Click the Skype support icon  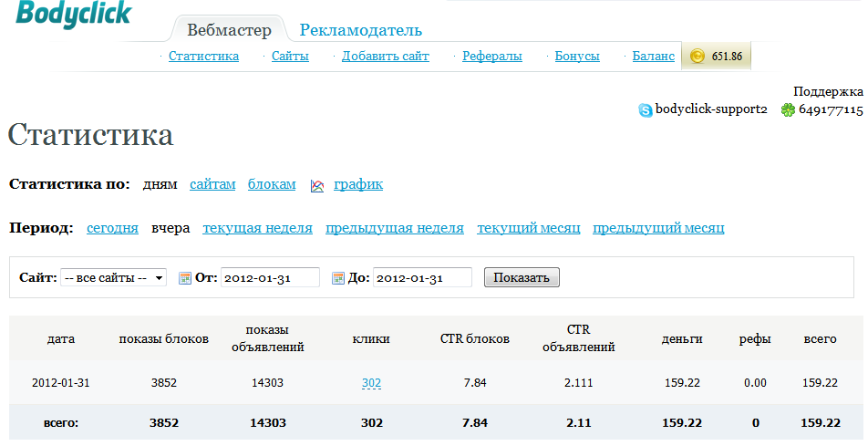[x=646, y=110]
